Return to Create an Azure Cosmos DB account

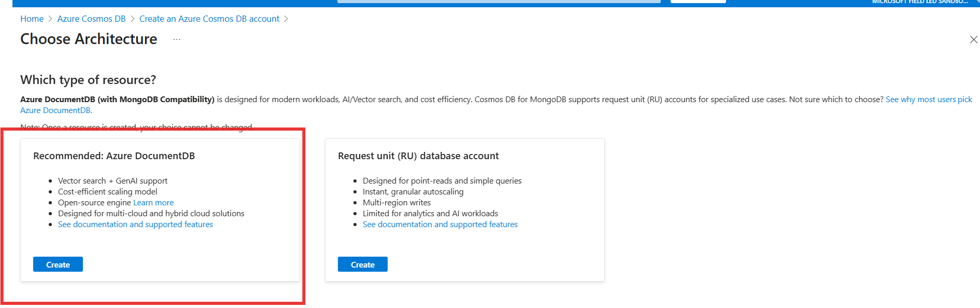[x=209, y=19]
